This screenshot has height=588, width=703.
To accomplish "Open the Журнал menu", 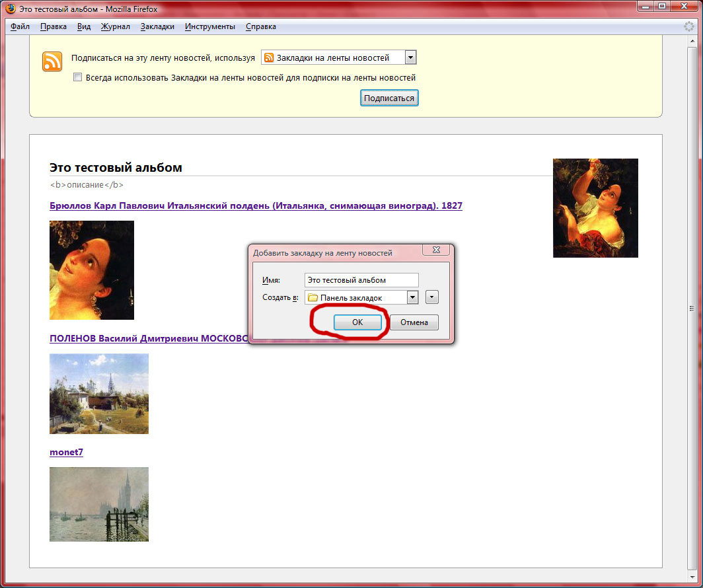I will coord(115,26).
